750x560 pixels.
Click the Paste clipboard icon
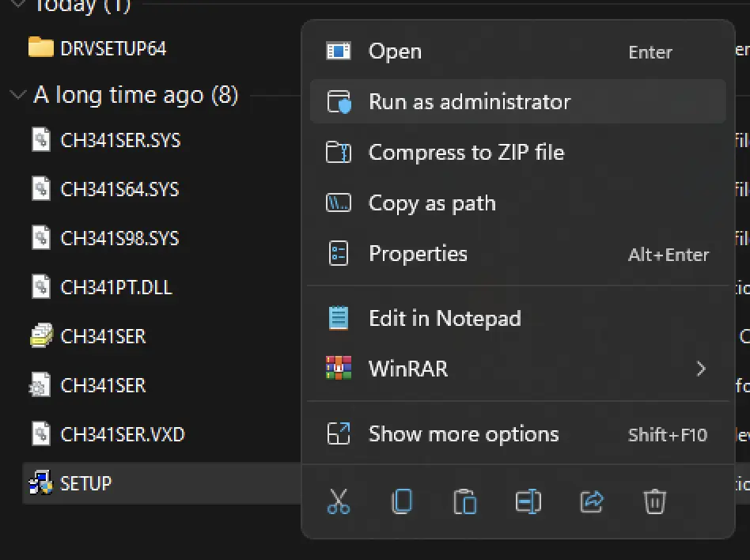point(464,501)
